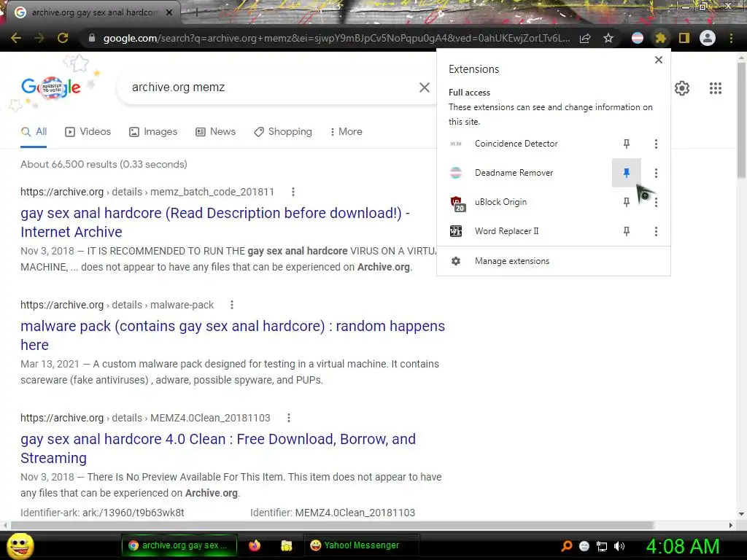The height and width of the screenshot is (560, 747).
Task: Unpin the Deadname Remover extension
Action: tap(627, 173)
